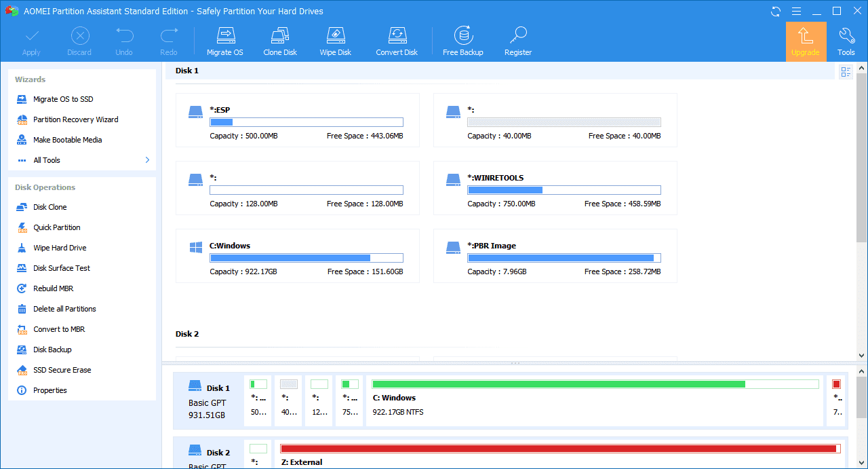
Task: Choose SSD Secure Erase
Action: 62,370
